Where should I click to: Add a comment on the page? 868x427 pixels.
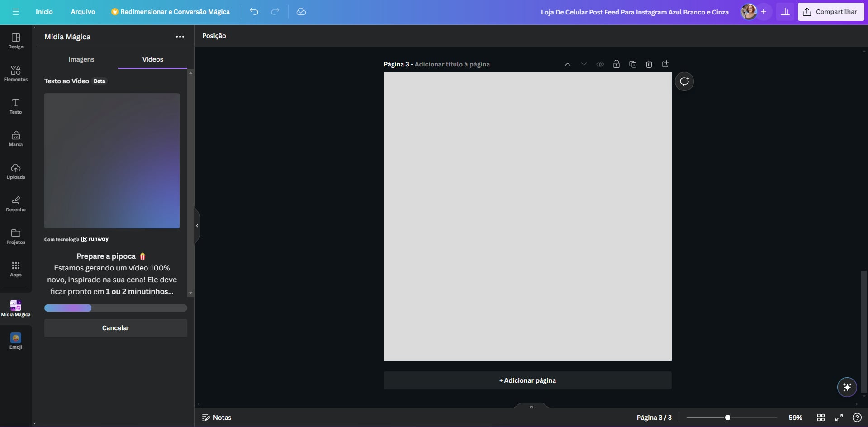click(x=684, y=81)
